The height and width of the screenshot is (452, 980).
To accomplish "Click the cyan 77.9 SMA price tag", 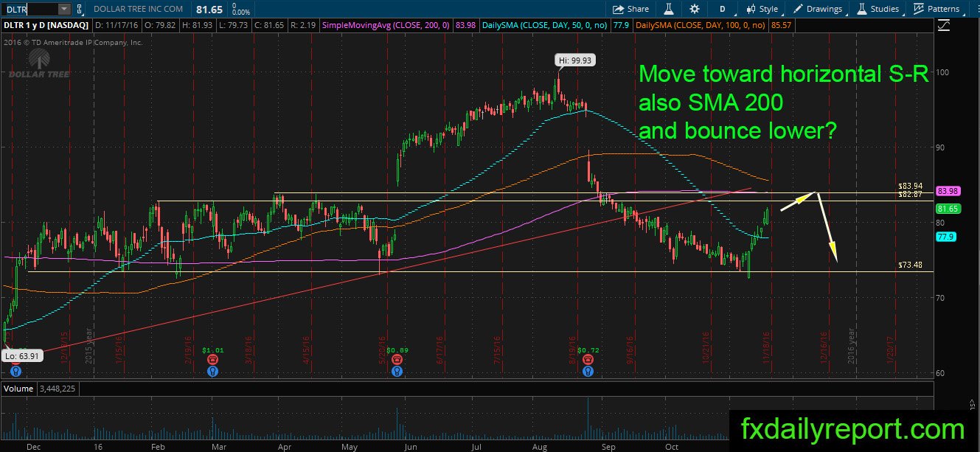I will [945, 237].
